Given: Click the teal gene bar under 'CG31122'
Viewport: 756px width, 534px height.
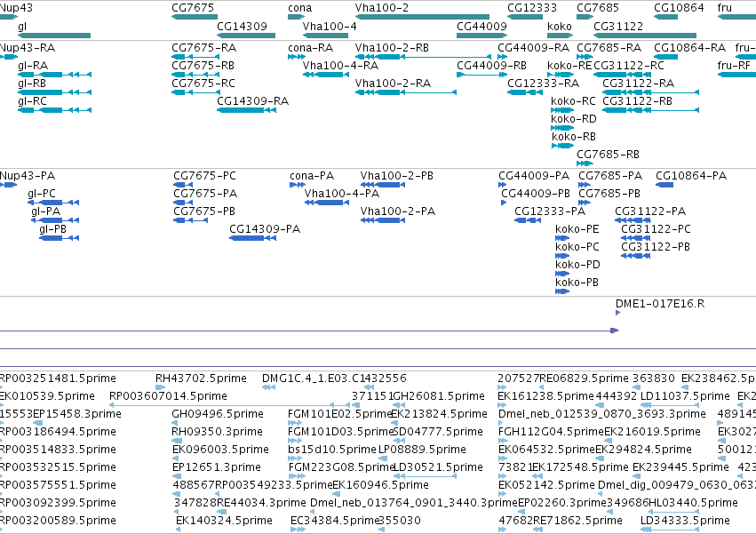Looking at the screenshot, I should 645,36.
